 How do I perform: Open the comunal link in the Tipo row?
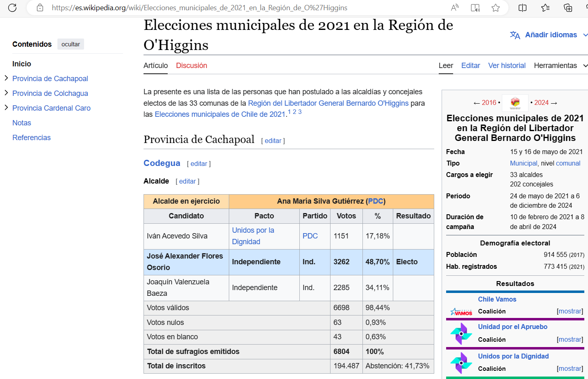tap(568, 163)
